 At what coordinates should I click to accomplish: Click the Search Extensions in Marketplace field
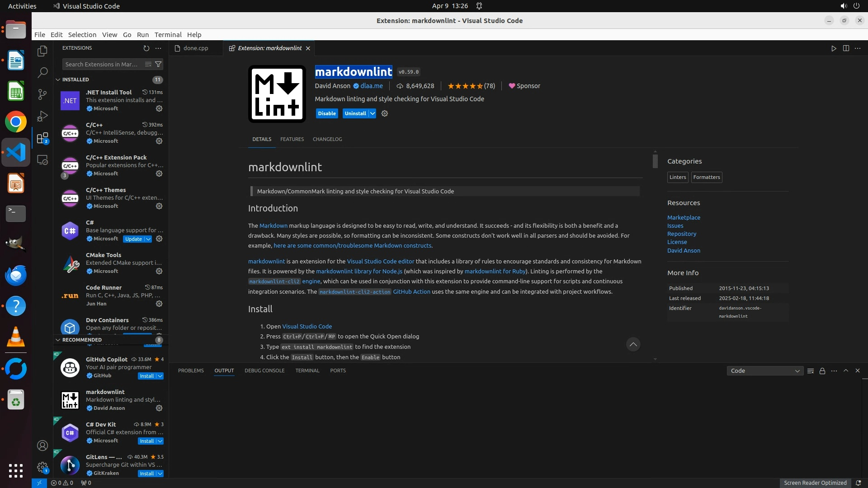pos(102,64)
